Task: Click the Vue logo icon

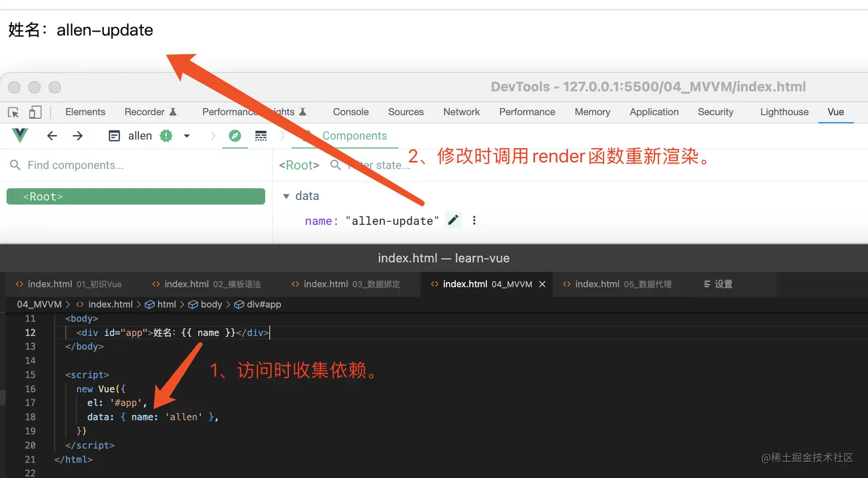Action: point(20,136)
